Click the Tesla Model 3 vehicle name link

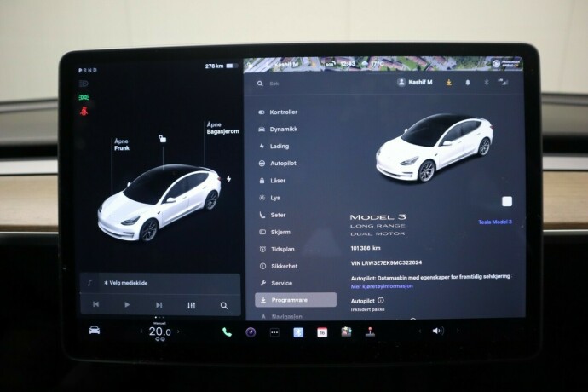click(x=495, y=222)
